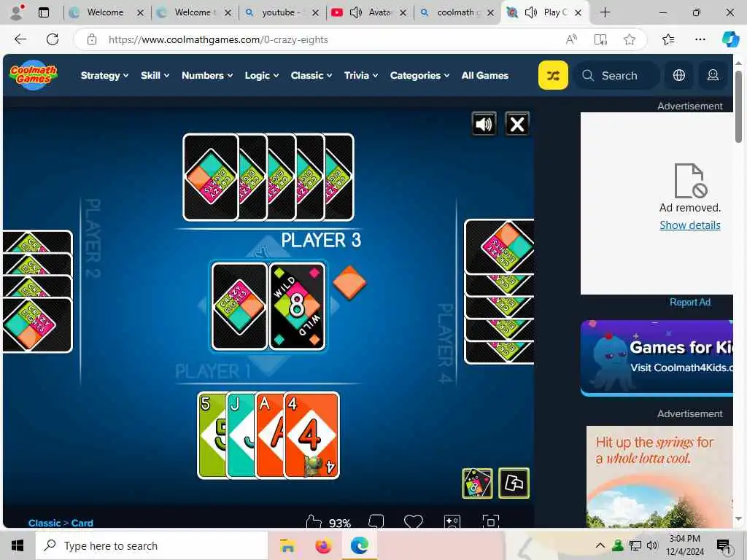Click the Show details link

point(690,225)
